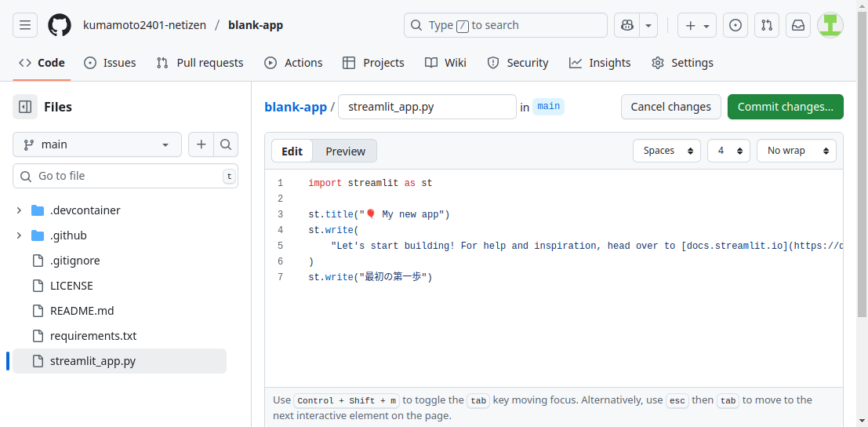Click the Cancel changes button
This screenshot has height=427, width=868.
(x=670, y=107)
